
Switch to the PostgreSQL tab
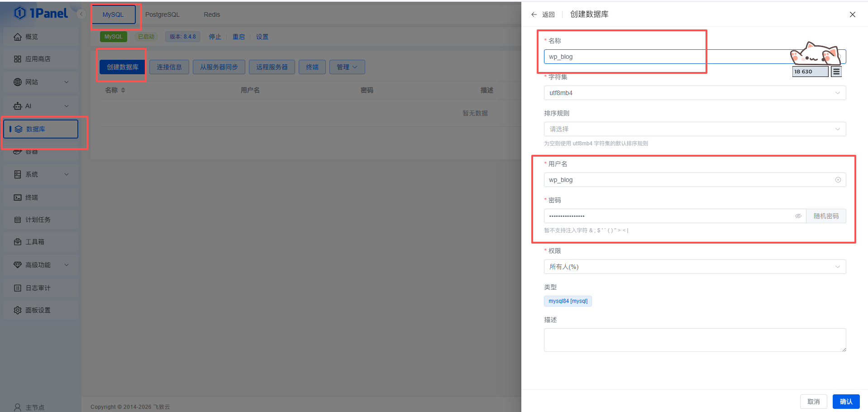[162, 14]
